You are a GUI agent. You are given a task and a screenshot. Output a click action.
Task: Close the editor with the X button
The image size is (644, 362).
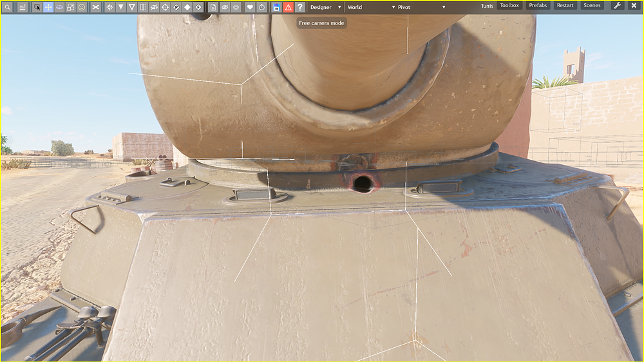634,6
